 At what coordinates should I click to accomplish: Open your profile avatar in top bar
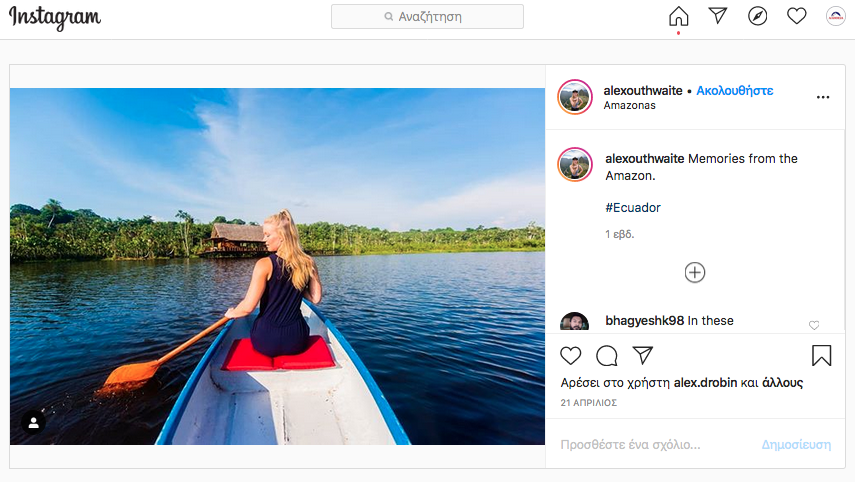click(x=835, y=16)
